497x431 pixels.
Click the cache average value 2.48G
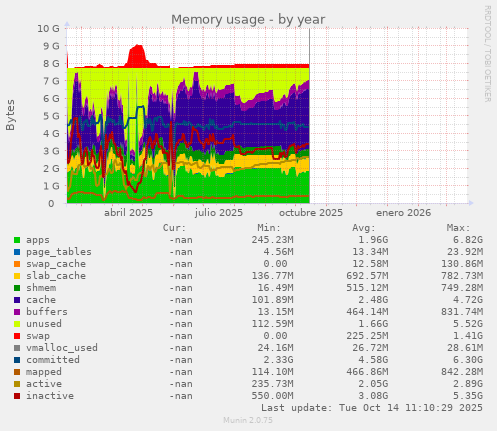pyautogui.click(x=373, y=300)
